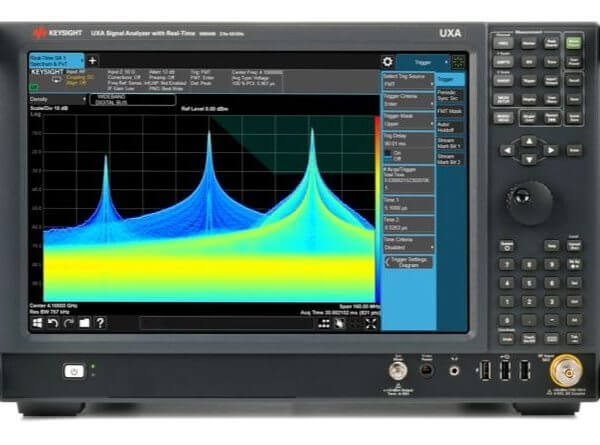Viewport: 600px width, 445px height.
Task: Click the BW hardware key
Action: click(529, 62)
